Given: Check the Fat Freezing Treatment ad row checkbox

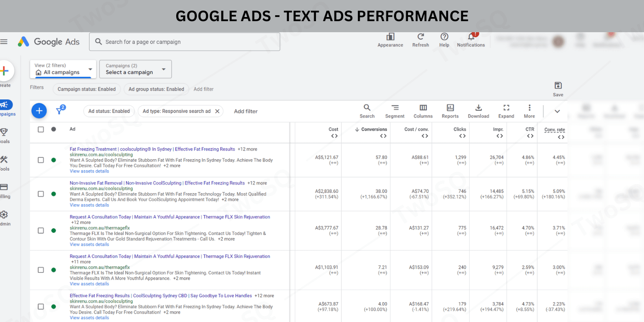Looking at the screenshot, I should [41, 160].
